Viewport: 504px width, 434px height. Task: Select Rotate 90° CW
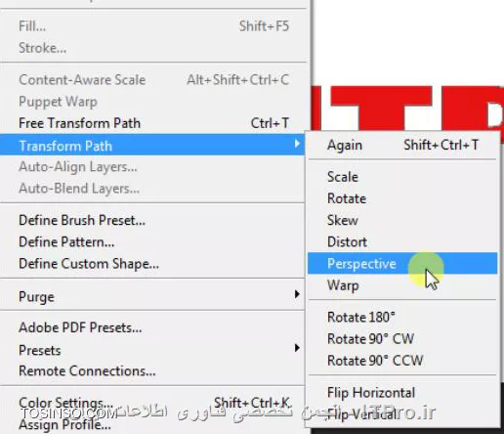pyautogui.click(x=402, y=339)
